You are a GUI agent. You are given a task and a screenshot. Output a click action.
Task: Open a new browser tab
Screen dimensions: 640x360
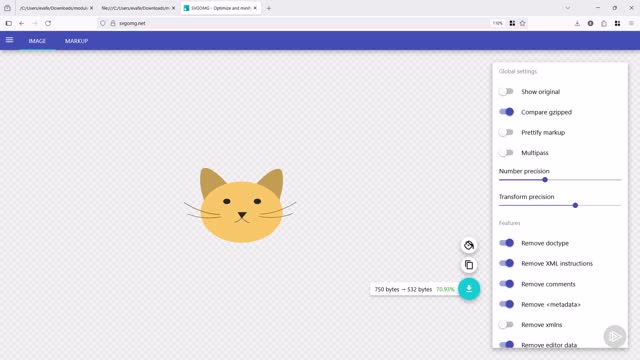[x=269, y=8]
